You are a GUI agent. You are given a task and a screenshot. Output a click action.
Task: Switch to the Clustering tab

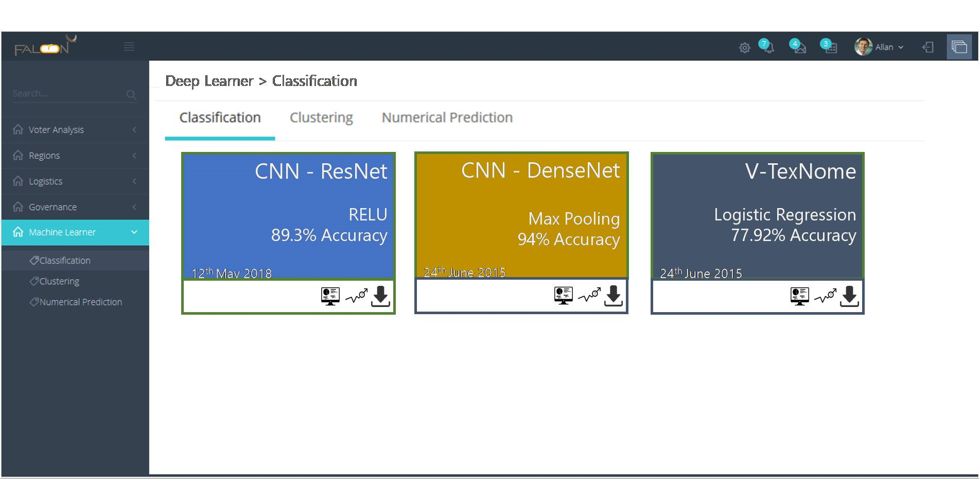(321, 117)
